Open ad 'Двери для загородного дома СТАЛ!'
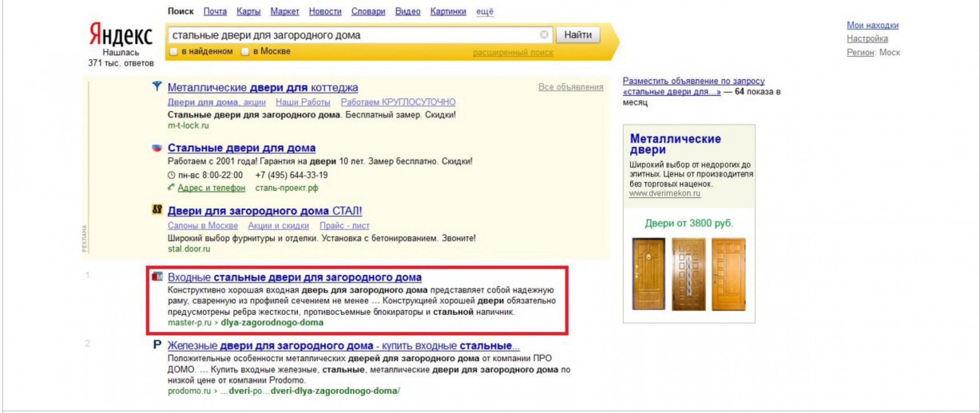Viewport: 980px width, 413px height. pyautogui.click(x=265, y=211)
